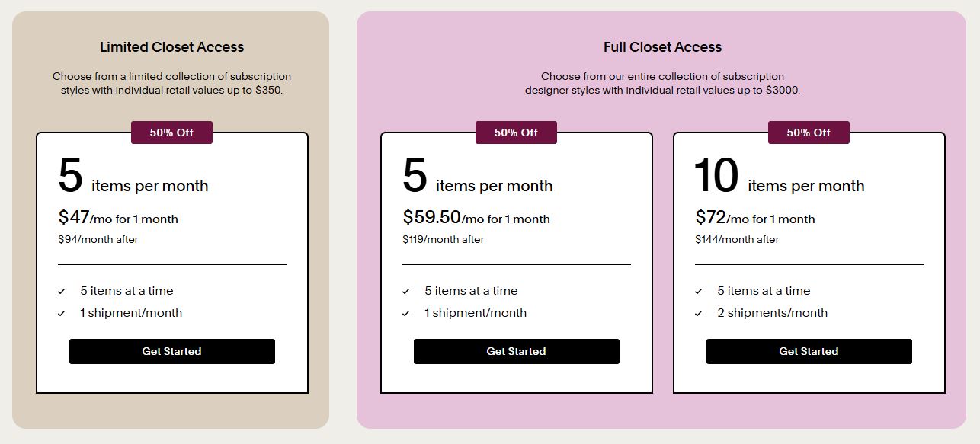Click Get Started on the $59.50 per month plan
The width and height of the screenshot is (980, 444).
(x=516, y=351)
